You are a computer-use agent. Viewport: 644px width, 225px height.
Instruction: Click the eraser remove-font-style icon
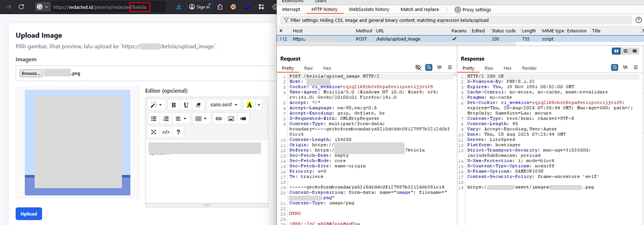tap(198, 105)
